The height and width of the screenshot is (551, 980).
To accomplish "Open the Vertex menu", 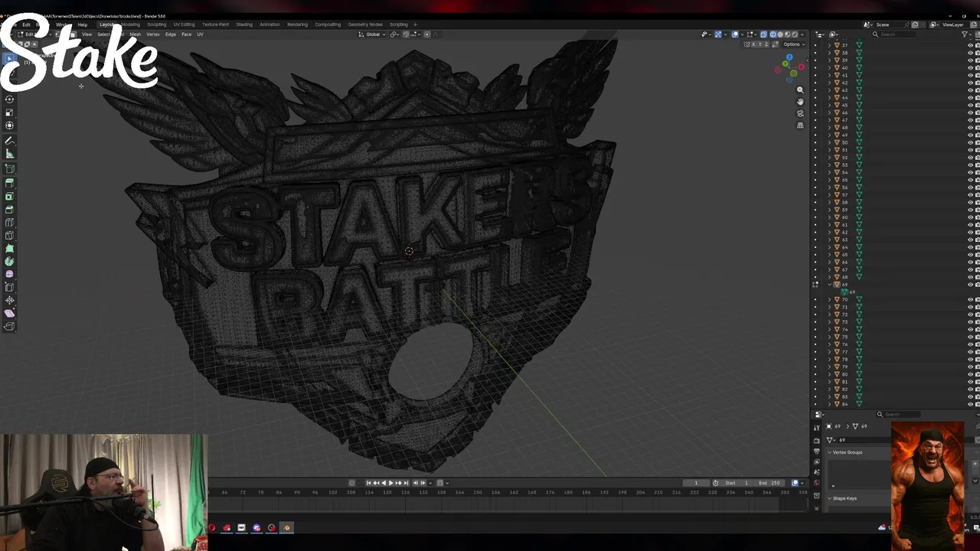I will pos(153,34).
